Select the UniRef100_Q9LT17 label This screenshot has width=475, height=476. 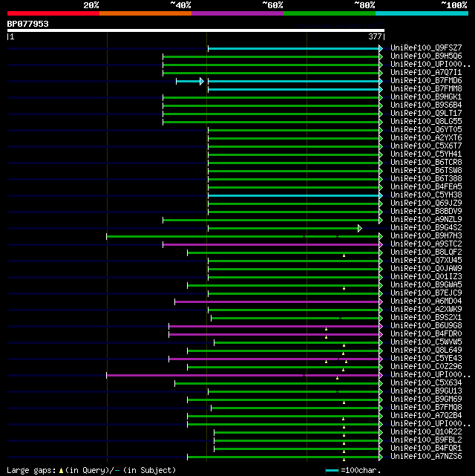(x=426, y=114)
